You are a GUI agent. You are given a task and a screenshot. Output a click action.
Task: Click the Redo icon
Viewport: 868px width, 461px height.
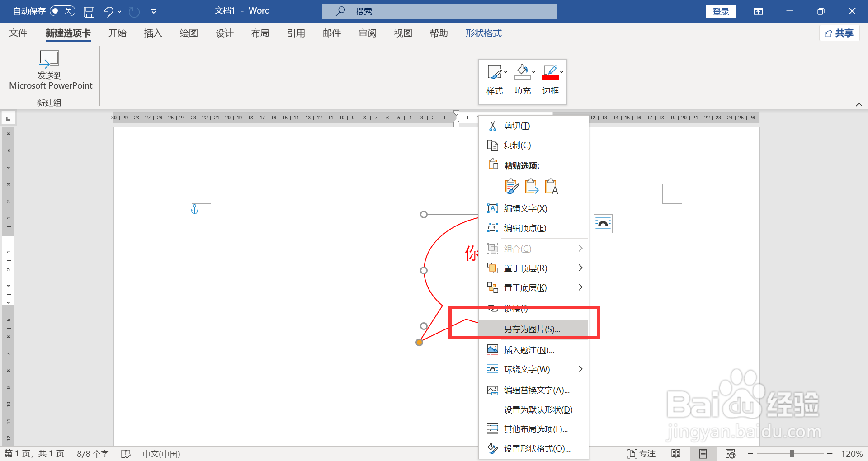tap(134, 11)
